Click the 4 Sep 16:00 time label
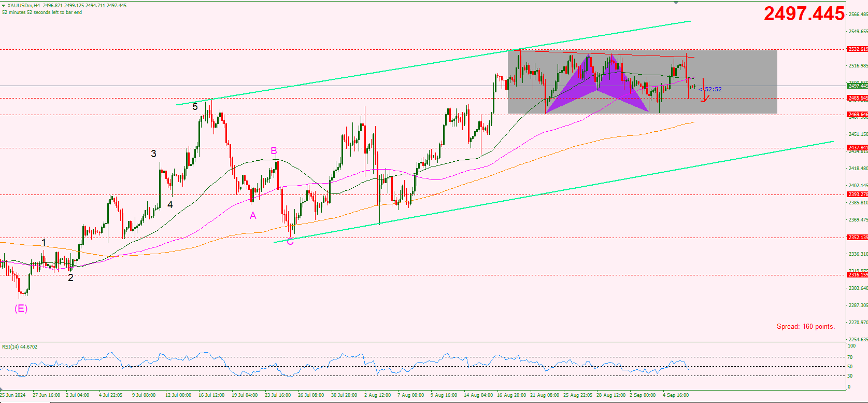Image resolution: width=868 pixels, height=403 pixels. (676, 395)
